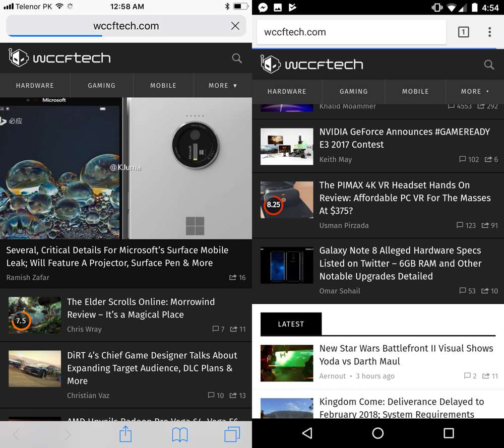Screen dimensions: 504x448
Task: Tap PIMAX 4K VR headset thumbnail
Action: [x=286, y=200]
